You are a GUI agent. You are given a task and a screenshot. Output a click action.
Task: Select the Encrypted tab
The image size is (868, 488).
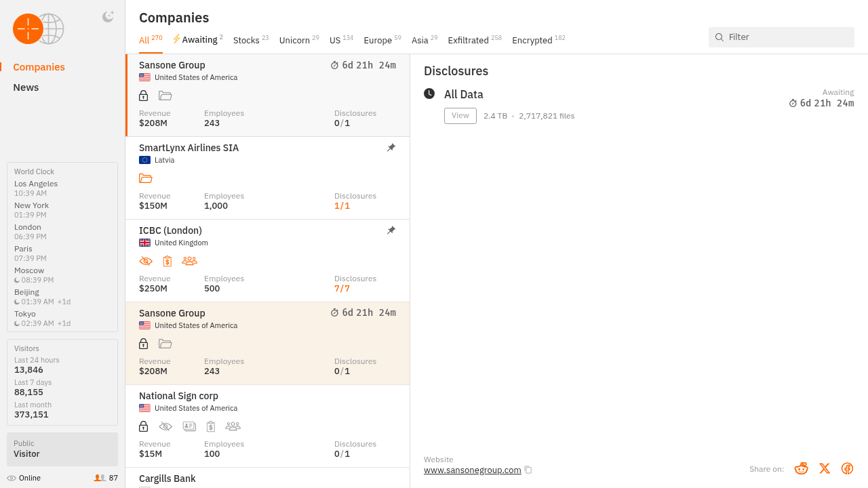pyautogui.click(x=538, y=40)
